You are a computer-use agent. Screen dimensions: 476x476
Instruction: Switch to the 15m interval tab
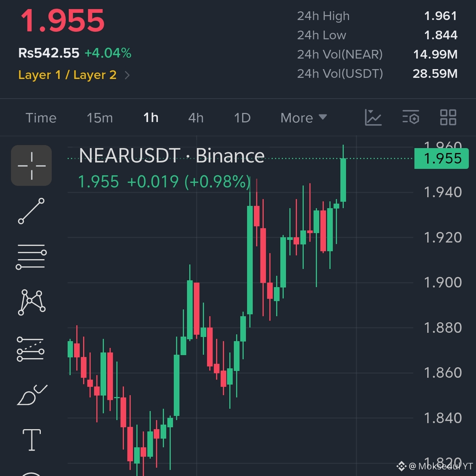(x=100, y=118)
